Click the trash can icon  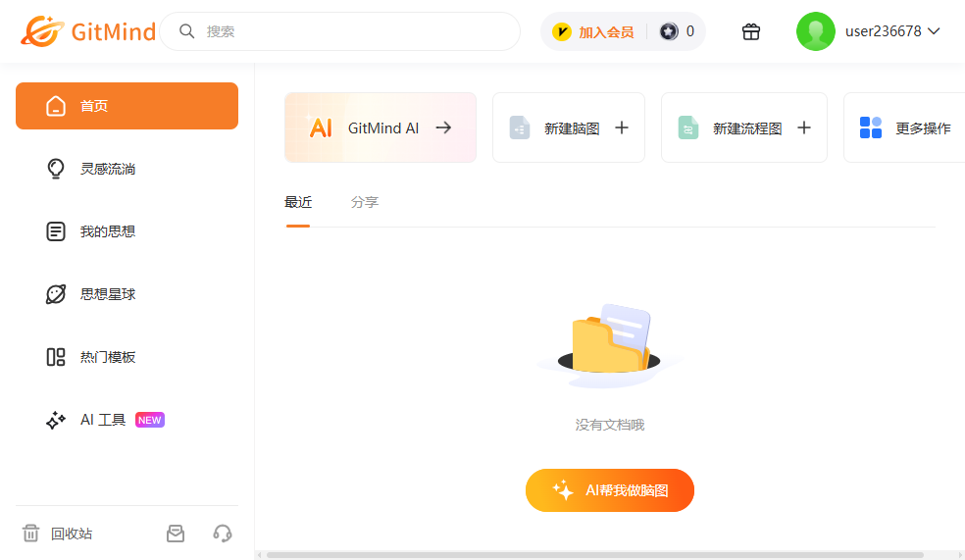[30, 534]
